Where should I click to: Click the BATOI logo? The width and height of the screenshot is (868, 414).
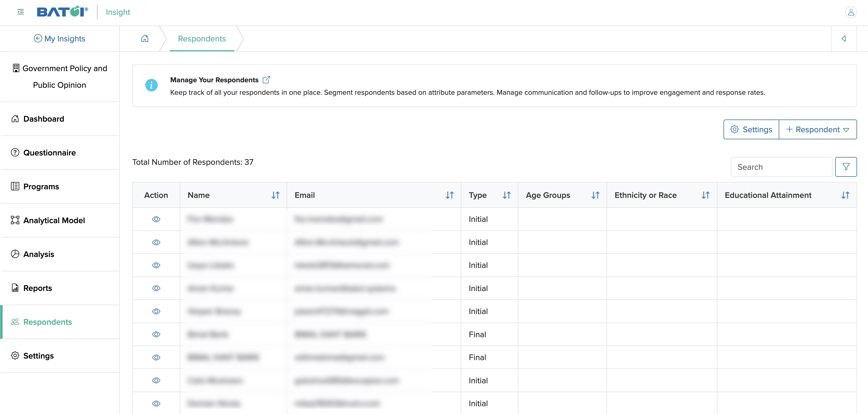62,12
